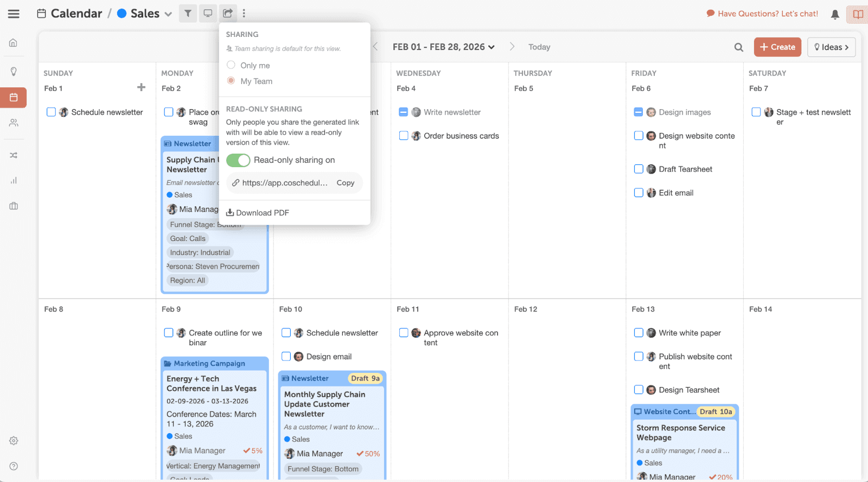
Task: Click the Create button
Action: pos(777,47)
